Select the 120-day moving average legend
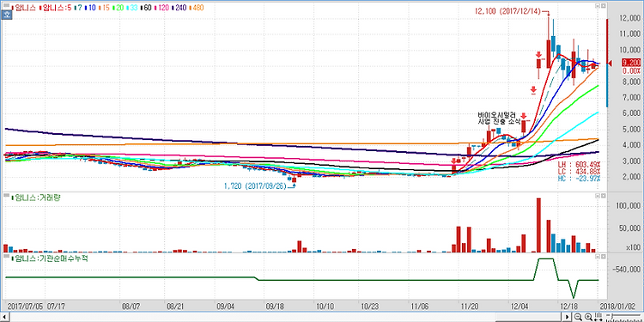Image resolution: width=644 pixels, height=322 pixels. click(x=161, y=7)
